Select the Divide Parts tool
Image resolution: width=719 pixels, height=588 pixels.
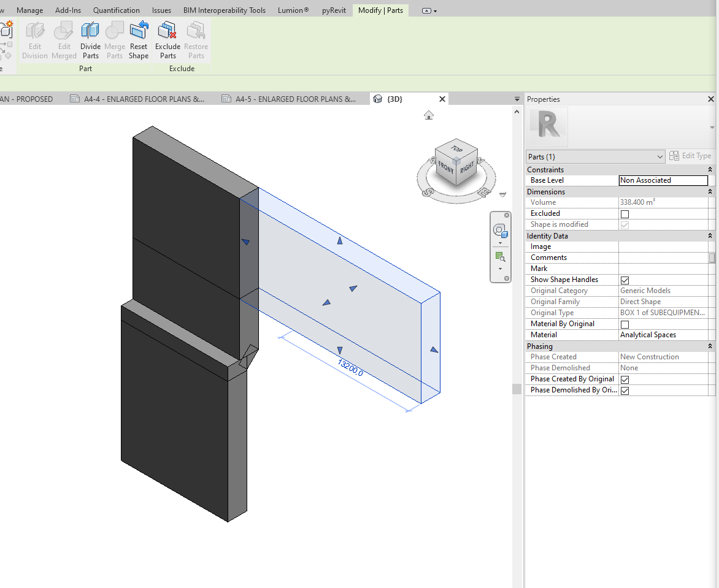click(x=90, y=39)
